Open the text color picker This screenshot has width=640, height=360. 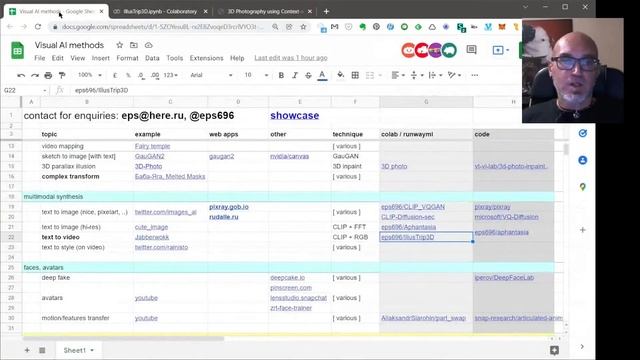(x=322, y=76)
